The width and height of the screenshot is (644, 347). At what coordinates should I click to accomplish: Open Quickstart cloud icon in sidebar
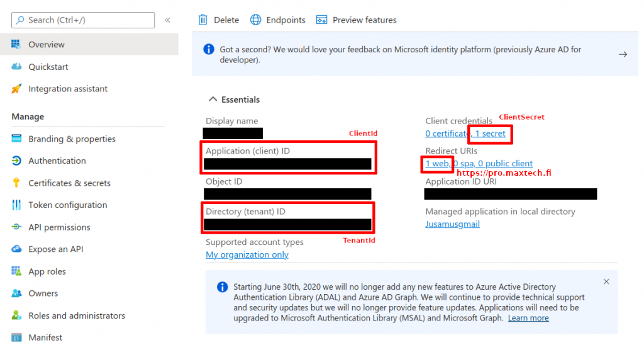point(17,67)
